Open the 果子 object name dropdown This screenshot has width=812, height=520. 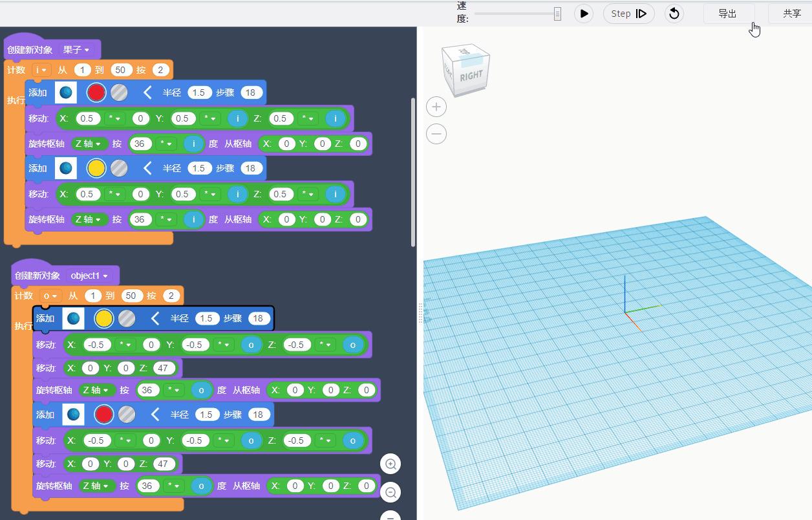coord(77,50)
